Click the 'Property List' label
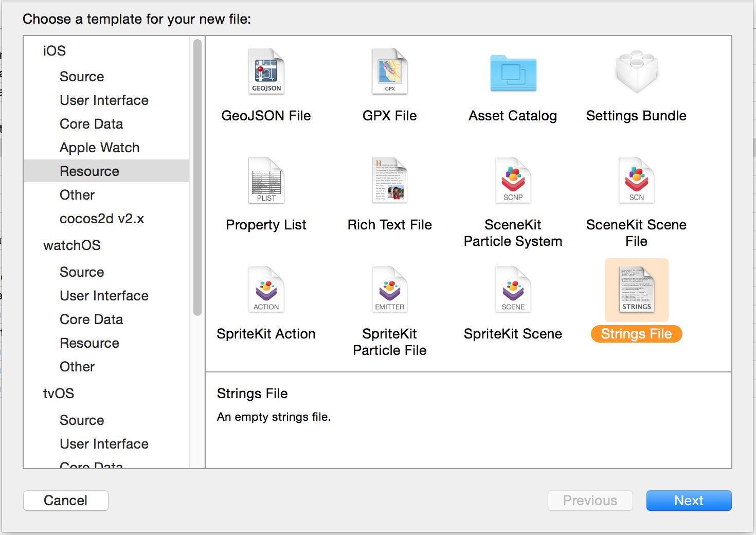The width and height of the screenshot is (756, 535). click(266, 225)
